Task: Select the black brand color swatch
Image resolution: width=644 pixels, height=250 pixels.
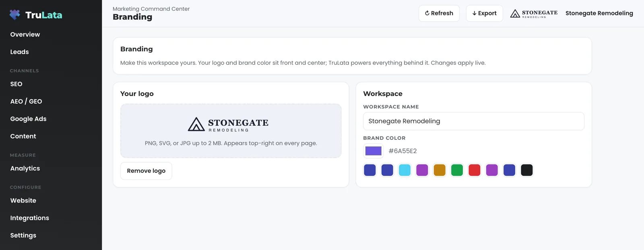Action: point(526,170)
